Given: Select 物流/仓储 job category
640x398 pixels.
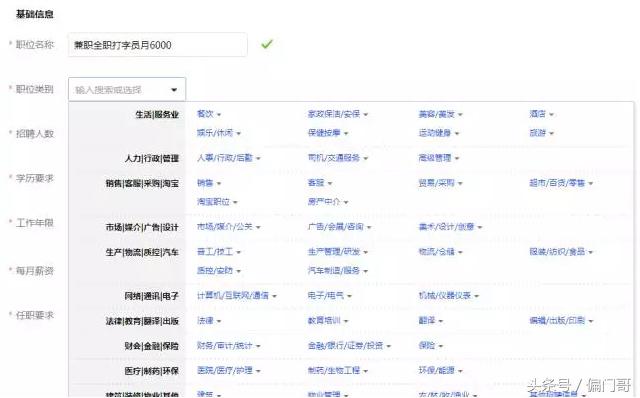Looking at the screenshot, I should (440, 252).
